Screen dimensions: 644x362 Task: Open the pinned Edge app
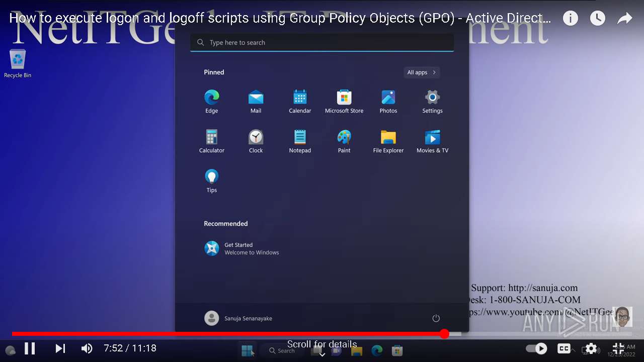click(211, 102)
